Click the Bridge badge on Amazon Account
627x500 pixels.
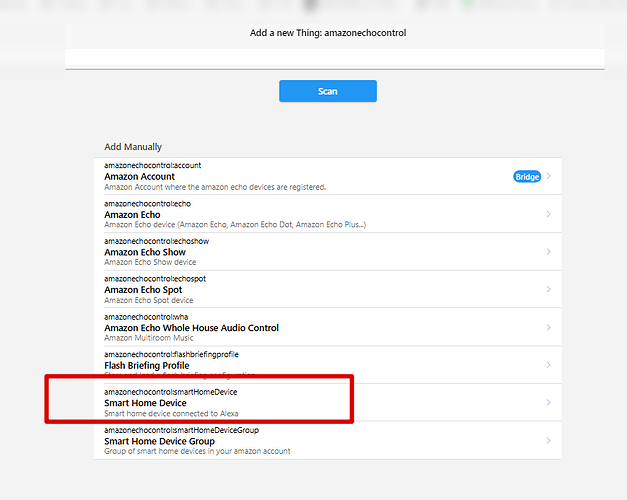coord(527,177)
